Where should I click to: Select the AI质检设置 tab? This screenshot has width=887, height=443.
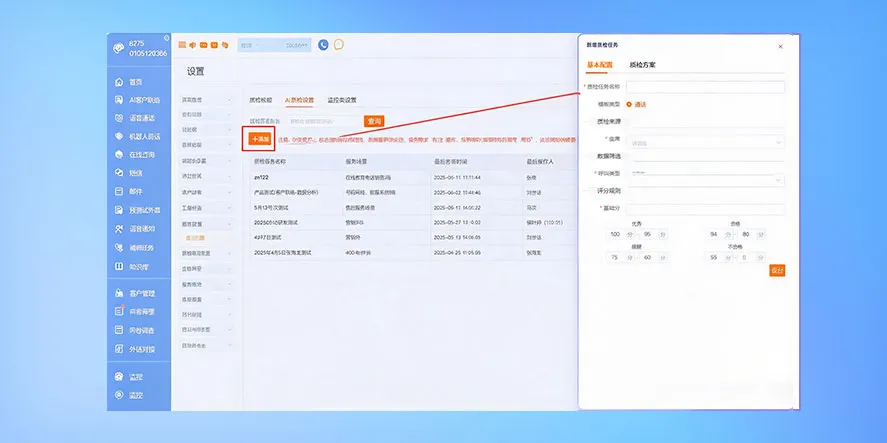[x=299, y=100]
